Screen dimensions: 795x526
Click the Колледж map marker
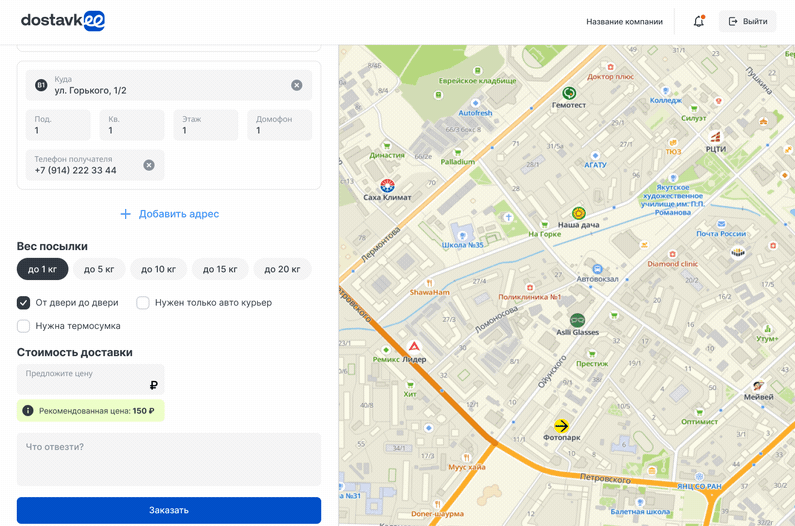point(666,91)
